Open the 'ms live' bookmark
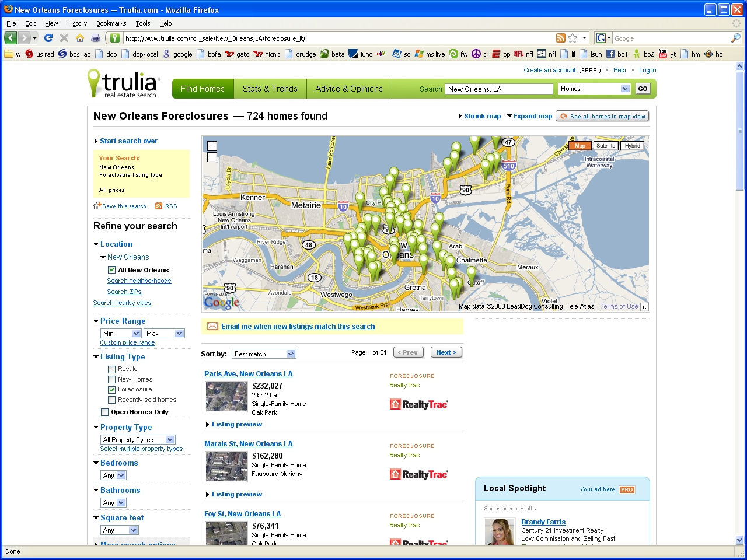Screen dimensions: 747x560 [x=430, y=54]
